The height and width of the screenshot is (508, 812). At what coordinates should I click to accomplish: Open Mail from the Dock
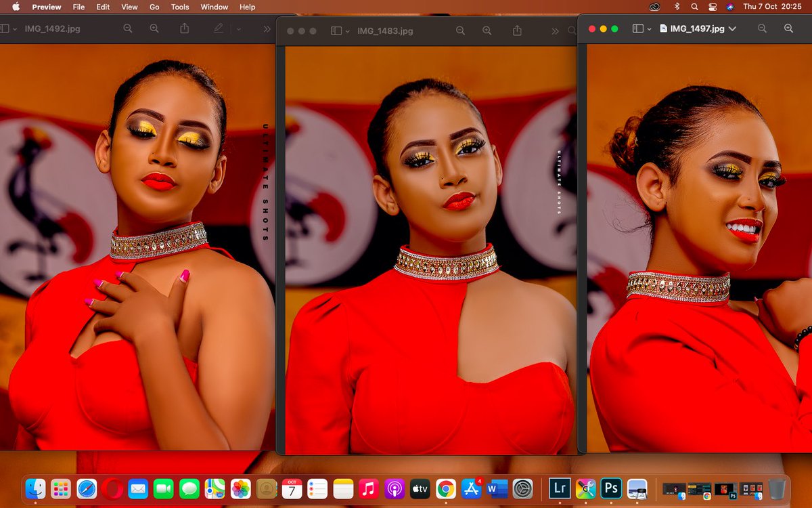[x=138, y=488]
